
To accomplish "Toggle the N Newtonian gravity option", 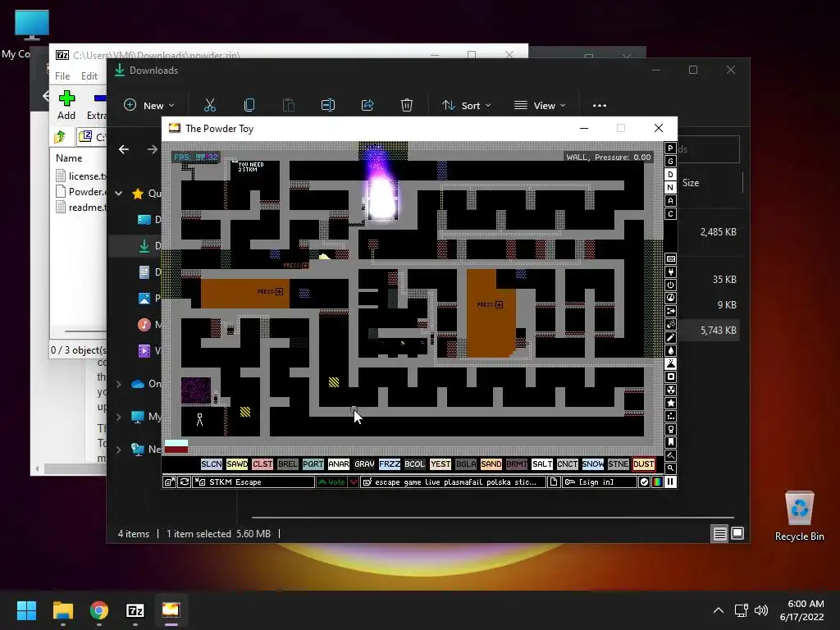I will click(x=670, y=188).
